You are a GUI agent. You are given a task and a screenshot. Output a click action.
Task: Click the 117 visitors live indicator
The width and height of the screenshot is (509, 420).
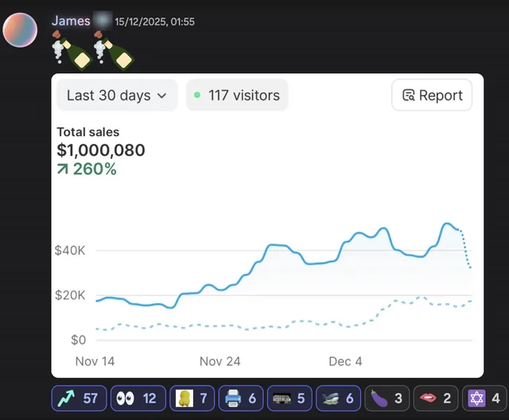tap(237, 95)
